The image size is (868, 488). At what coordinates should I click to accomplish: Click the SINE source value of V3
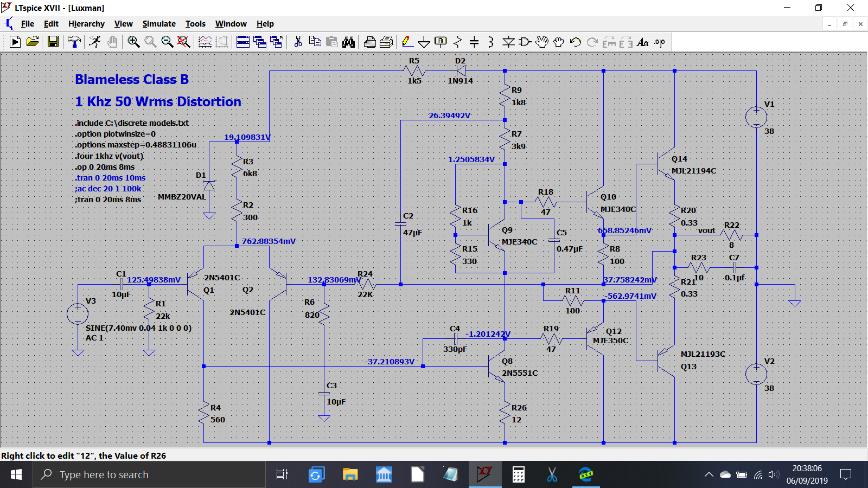click(x=138, y=328)
